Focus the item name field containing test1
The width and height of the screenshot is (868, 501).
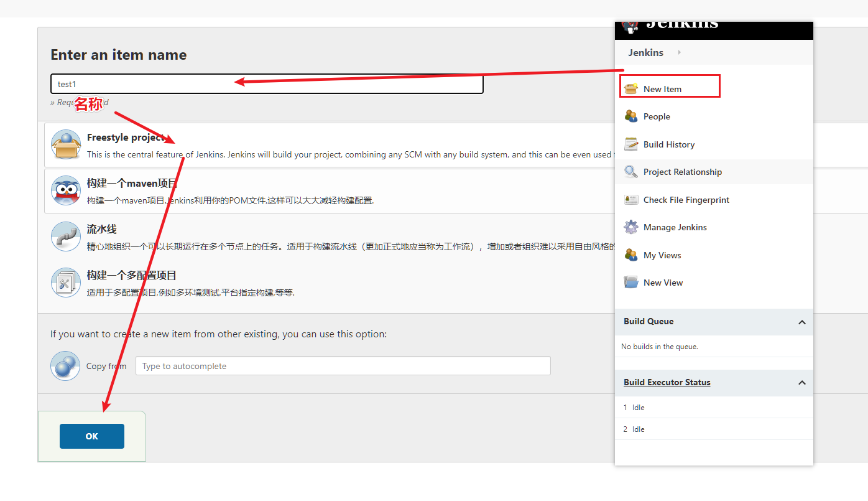(267, 83)
